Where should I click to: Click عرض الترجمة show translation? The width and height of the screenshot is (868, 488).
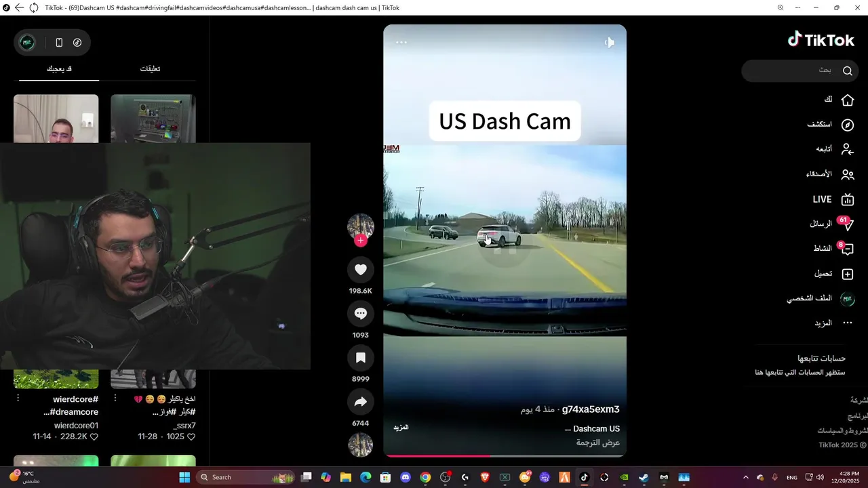[x=598, y=443]
